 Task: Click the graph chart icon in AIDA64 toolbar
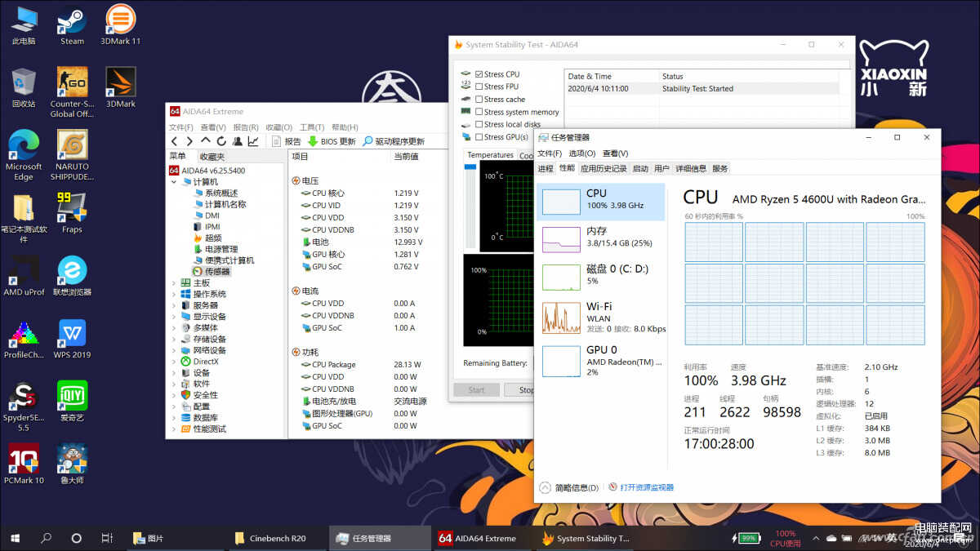[x=253, y=141]
